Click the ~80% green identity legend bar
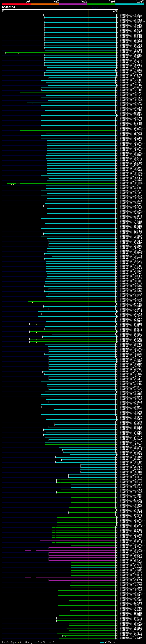Viewport: 146px width, 644px height. pos(101,4)
